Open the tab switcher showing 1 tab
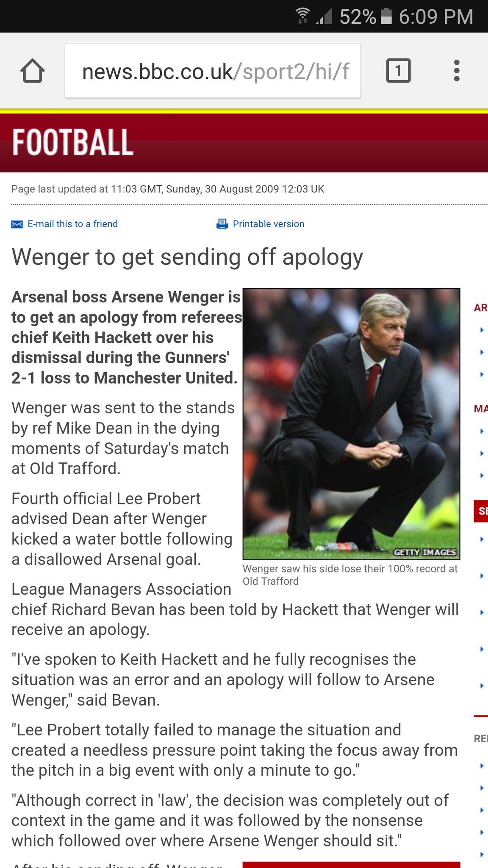Image resolution: width=488 pixels, height=868 pixels. click(x=398, y=70)
